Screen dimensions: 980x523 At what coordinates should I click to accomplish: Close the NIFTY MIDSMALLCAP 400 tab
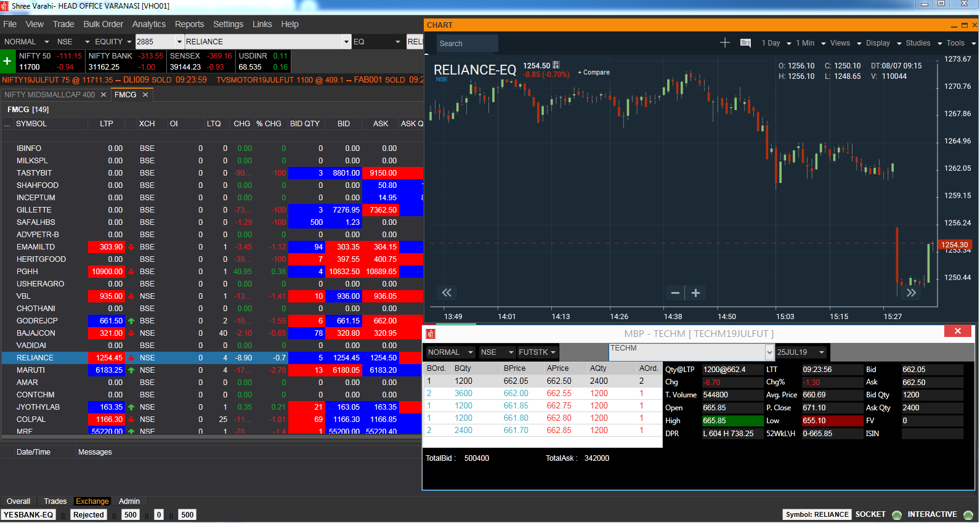[x=103, y=95]
